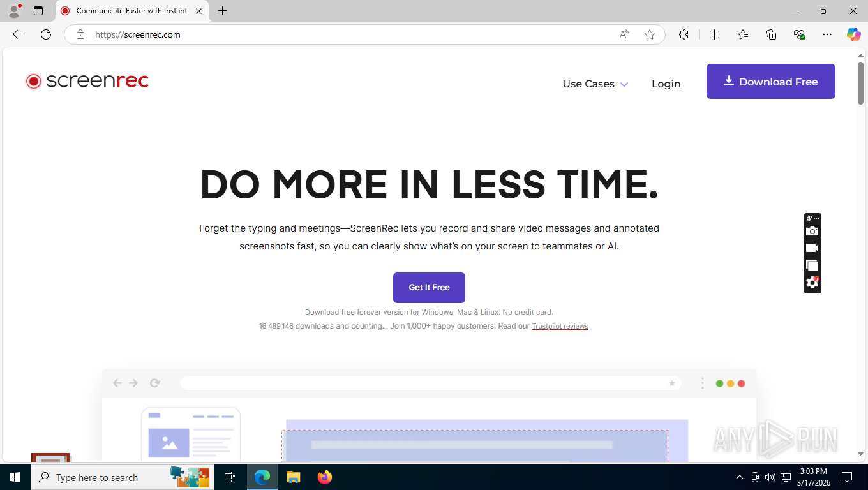Open the volume speaker tray icon
The image size is (868, 490).
point(770,477)
